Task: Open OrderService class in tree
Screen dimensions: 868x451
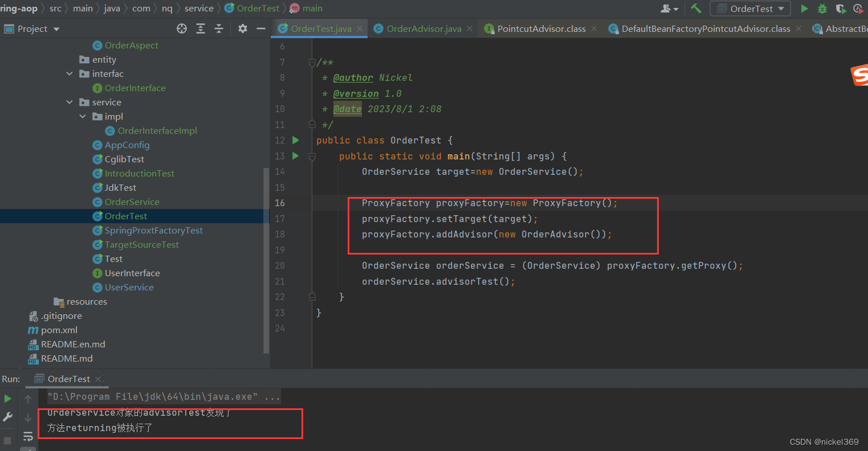Action: coord(132,202)
